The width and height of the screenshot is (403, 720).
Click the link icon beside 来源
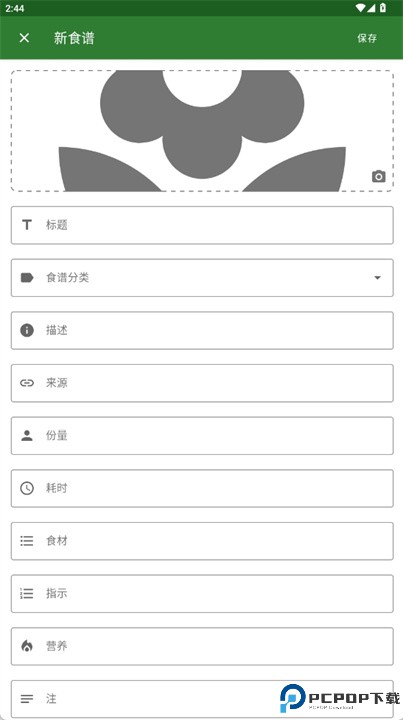[27, 383]
